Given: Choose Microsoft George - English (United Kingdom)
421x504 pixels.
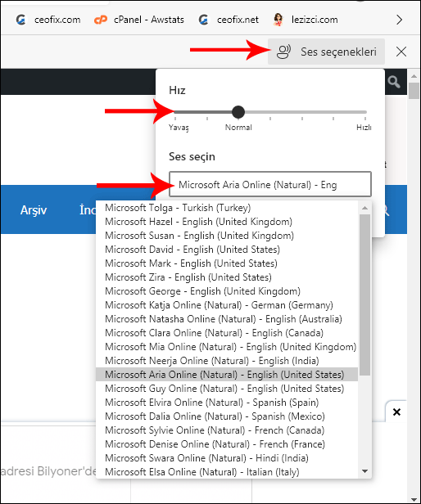Looking at the screenshot, I should pyautogui.click(x=227, y=291).
